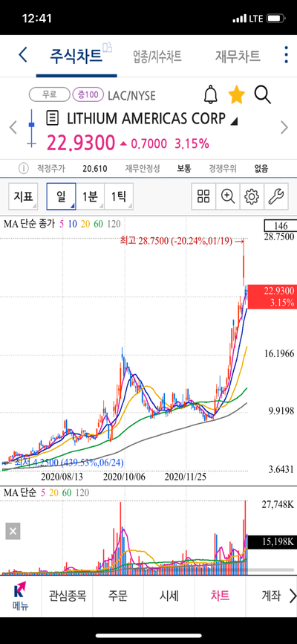Close the volume panel with X
Viewport: 297px width, 644px height.
13,532
